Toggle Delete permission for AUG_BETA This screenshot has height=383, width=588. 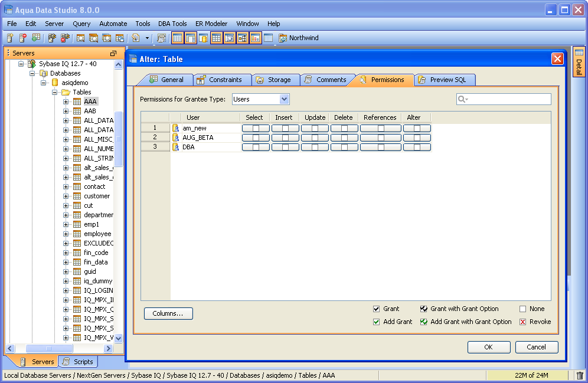344,138
